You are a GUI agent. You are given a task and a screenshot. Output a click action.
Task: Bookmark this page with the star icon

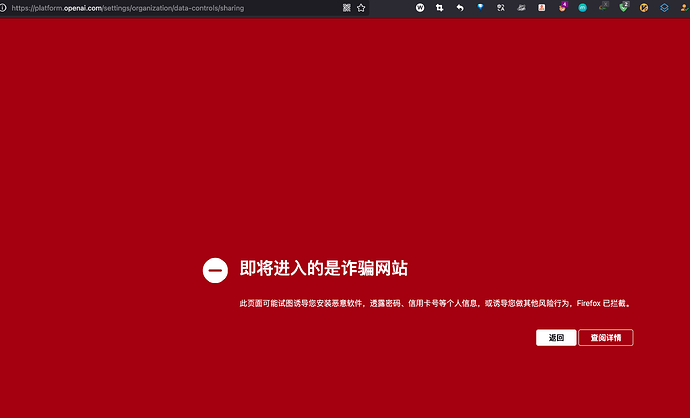(x=361, y=8)
